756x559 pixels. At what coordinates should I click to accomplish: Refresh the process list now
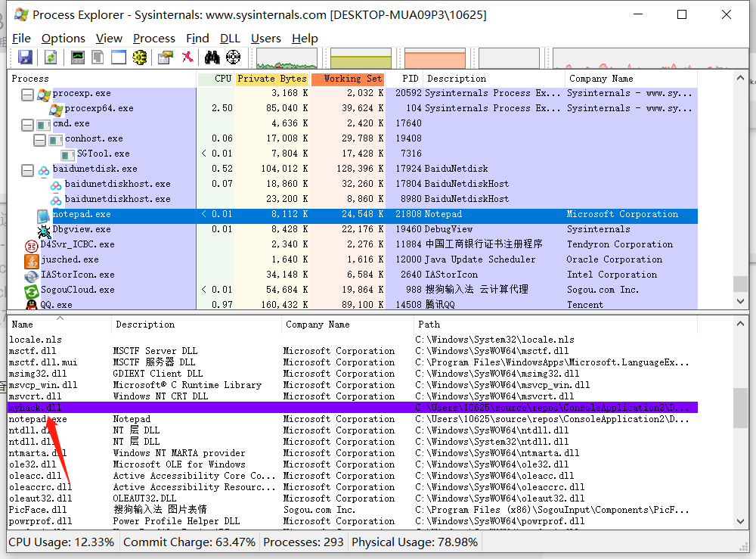(51, 57)
